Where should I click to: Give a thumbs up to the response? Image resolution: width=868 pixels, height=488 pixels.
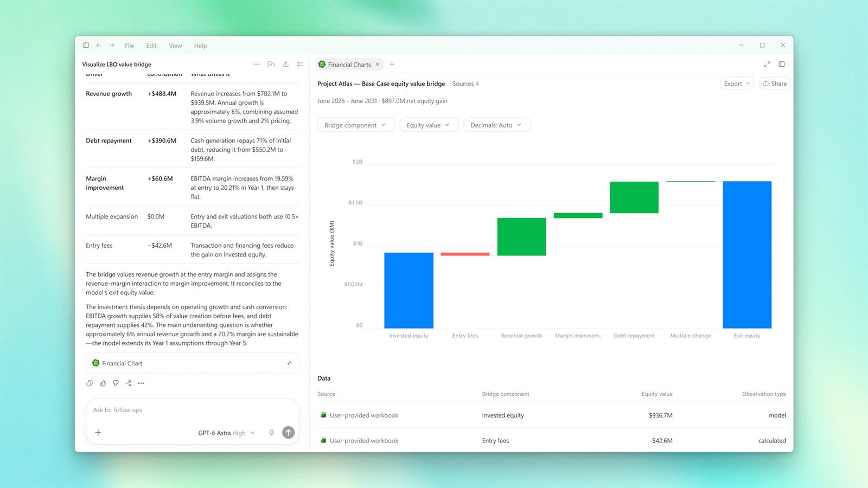103,383
